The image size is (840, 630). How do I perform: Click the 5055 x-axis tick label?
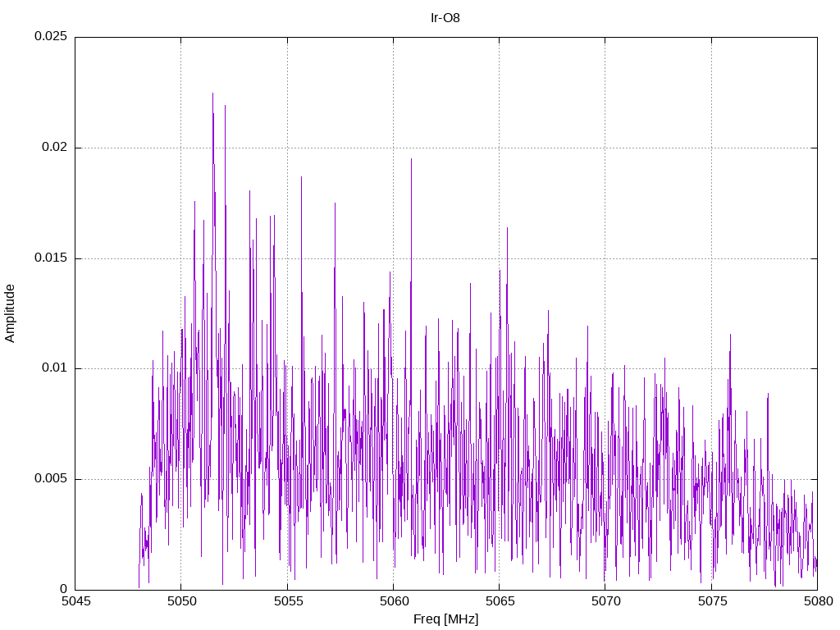click(288, 601)
